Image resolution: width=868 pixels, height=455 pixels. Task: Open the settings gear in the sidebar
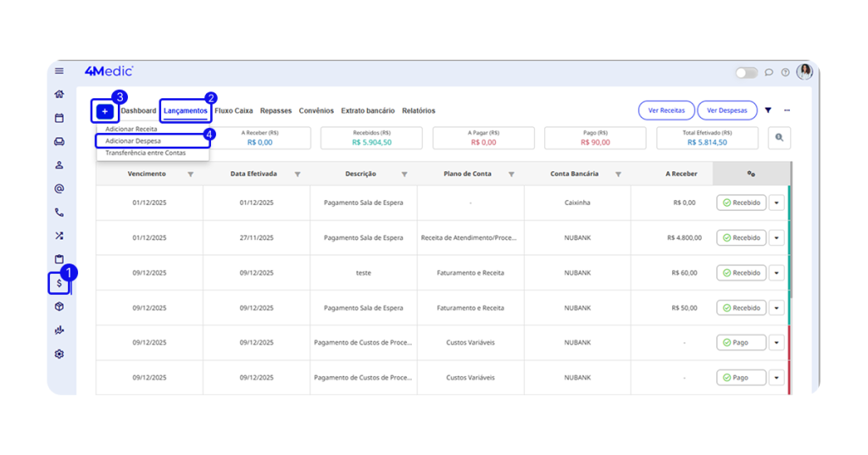(x=59, y=354)
